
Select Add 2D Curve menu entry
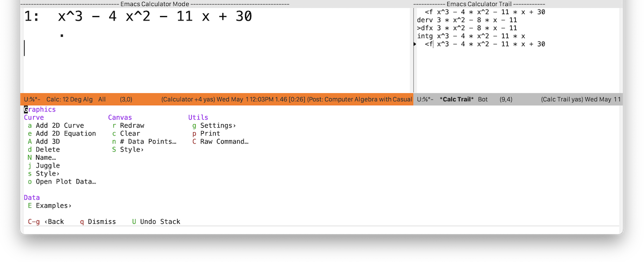pos(56,125)
